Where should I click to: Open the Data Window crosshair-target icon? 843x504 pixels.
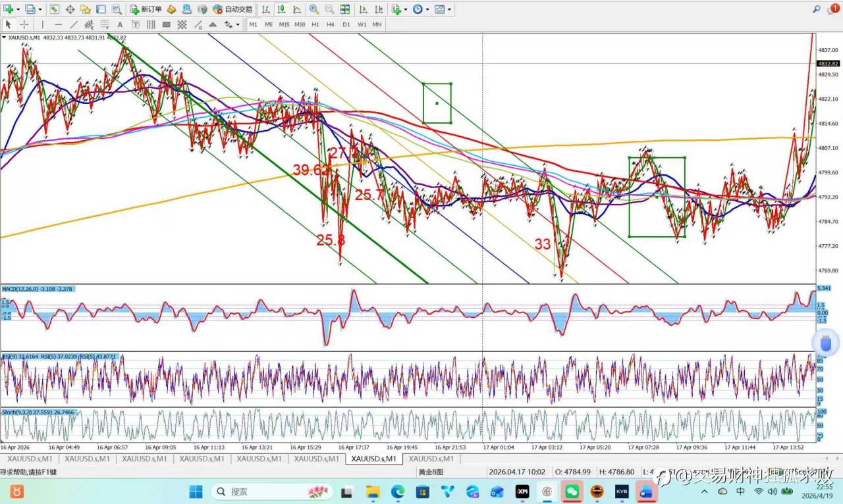70,9
